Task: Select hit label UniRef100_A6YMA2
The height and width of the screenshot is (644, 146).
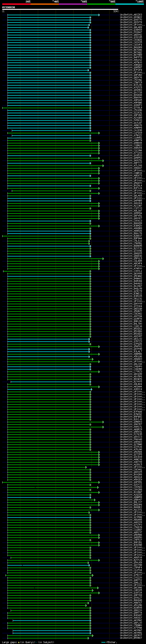Action: [131, 620]
